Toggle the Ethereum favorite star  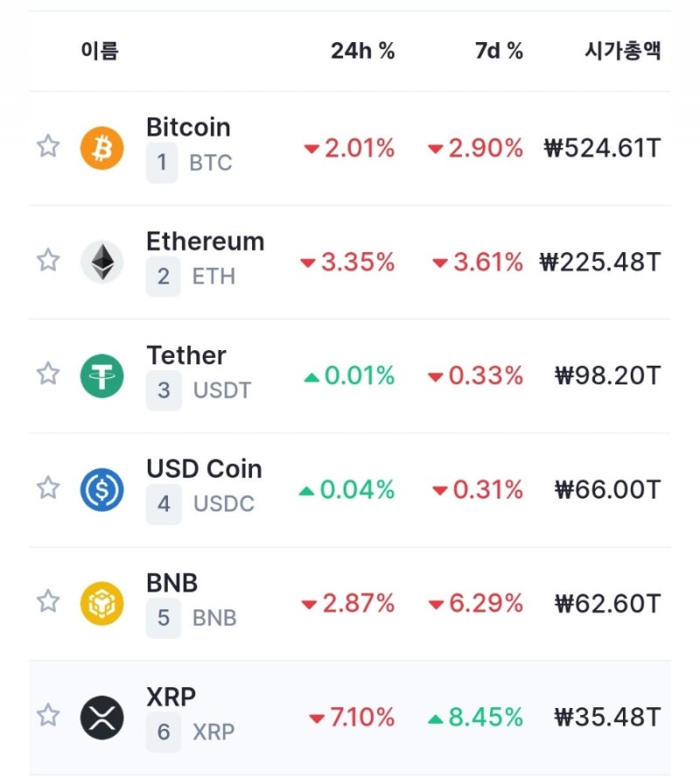click(48, 260)
